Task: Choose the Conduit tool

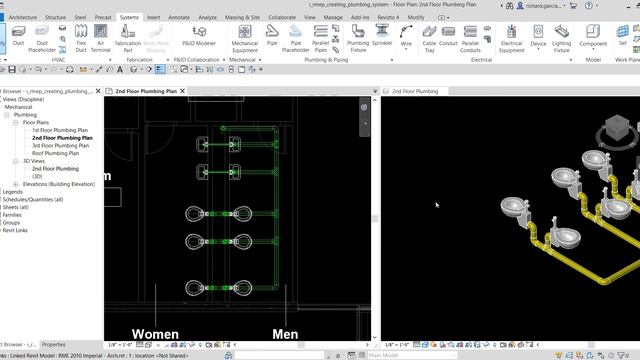Action: pos(448,36)
